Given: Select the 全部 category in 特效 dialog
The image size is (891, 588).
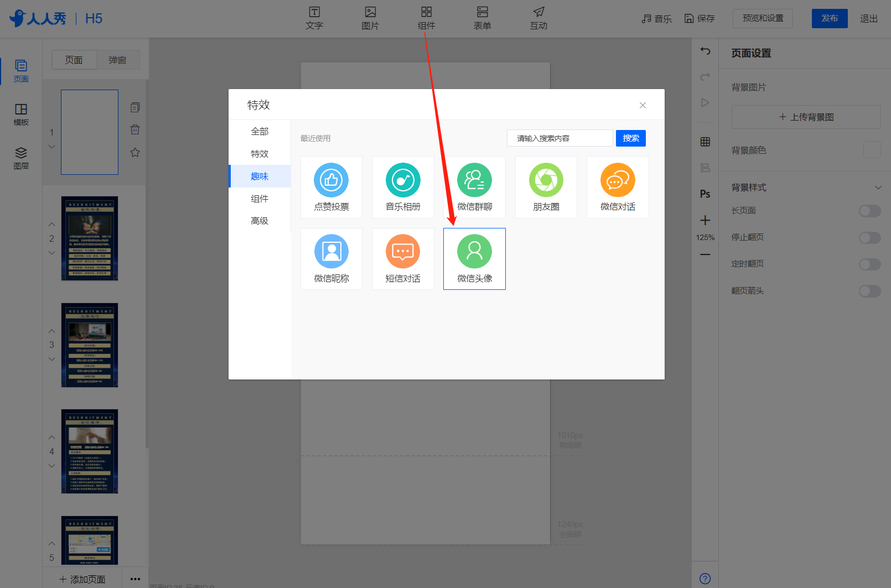Looking at the screenshot, I should 260,131.
